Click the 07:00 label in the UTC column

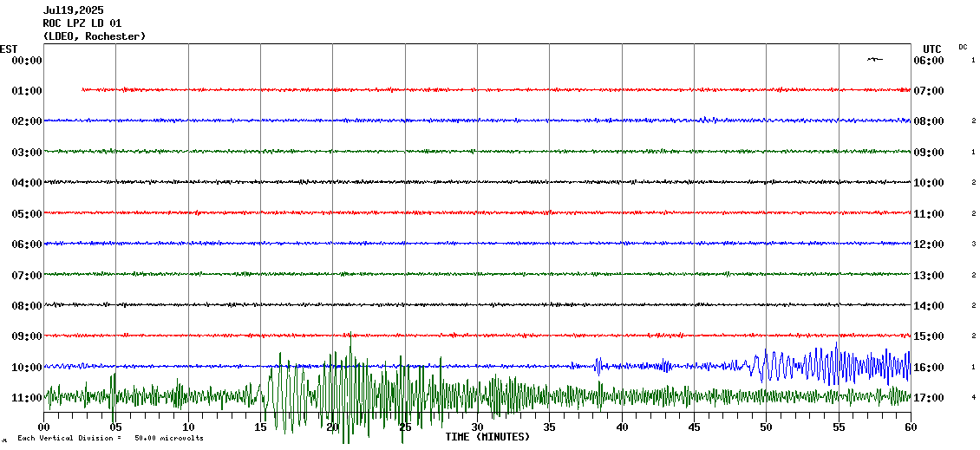929,91
